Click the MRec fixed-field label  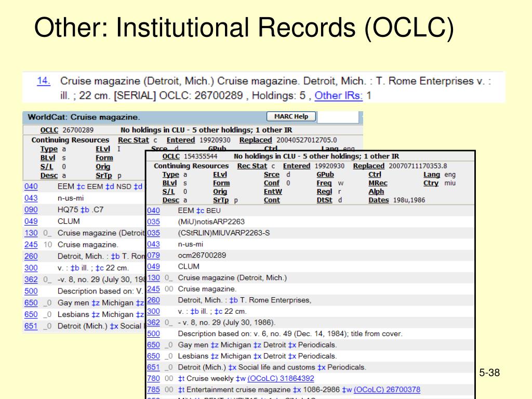coord(378,183)
